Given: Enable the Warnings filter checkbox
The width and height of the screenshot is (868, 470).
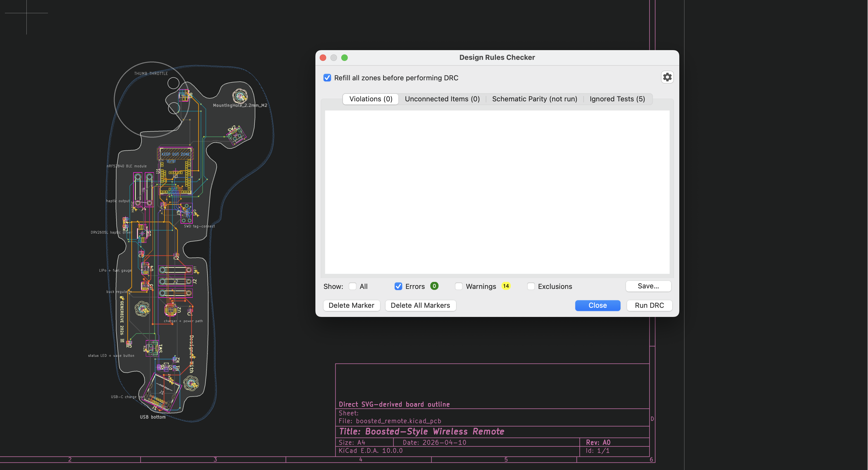Looking at the screenshot, I should (459, 286).
